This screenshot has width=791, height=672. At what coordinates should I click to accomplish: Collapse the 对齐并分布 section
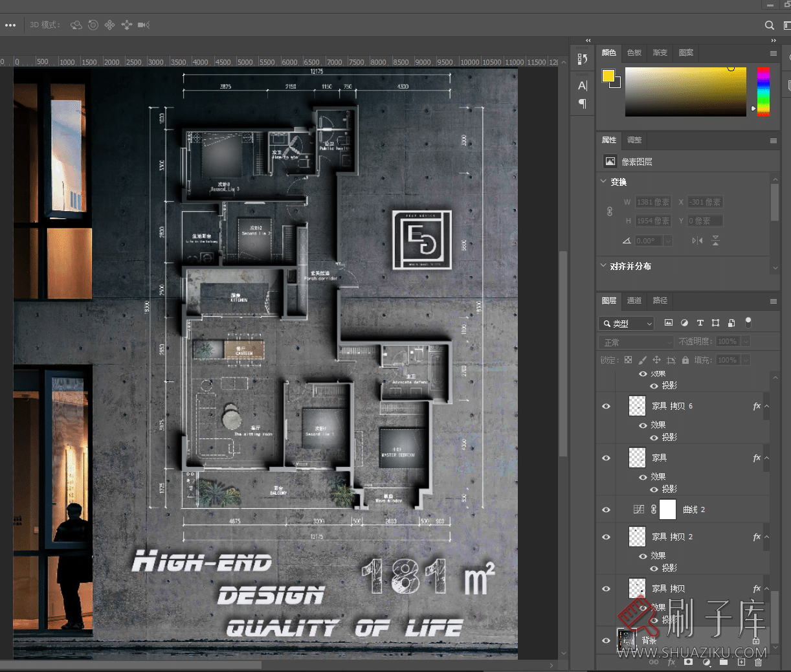(604, 266)
